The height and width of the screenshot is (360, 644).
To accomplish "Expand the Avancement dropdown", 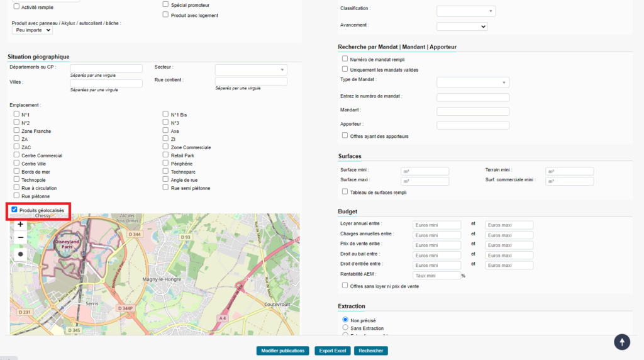I will pyautogui.click(x=462, y=26).
